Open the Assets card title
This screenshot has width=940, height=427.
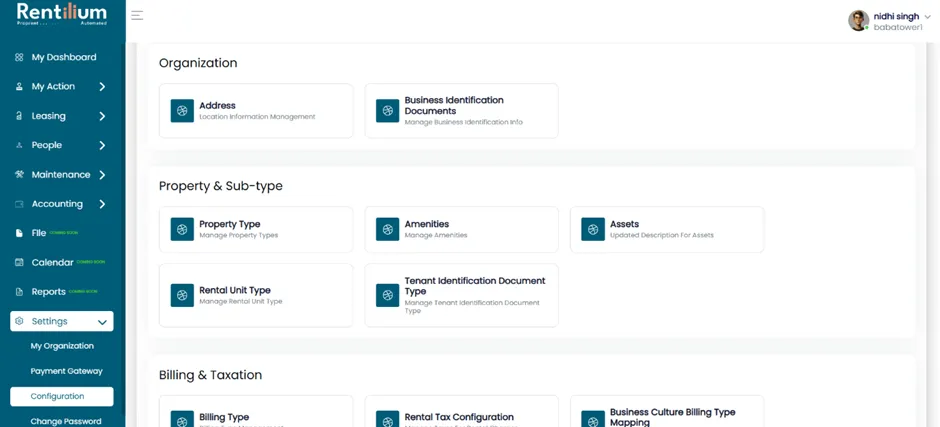click(624, 224)
